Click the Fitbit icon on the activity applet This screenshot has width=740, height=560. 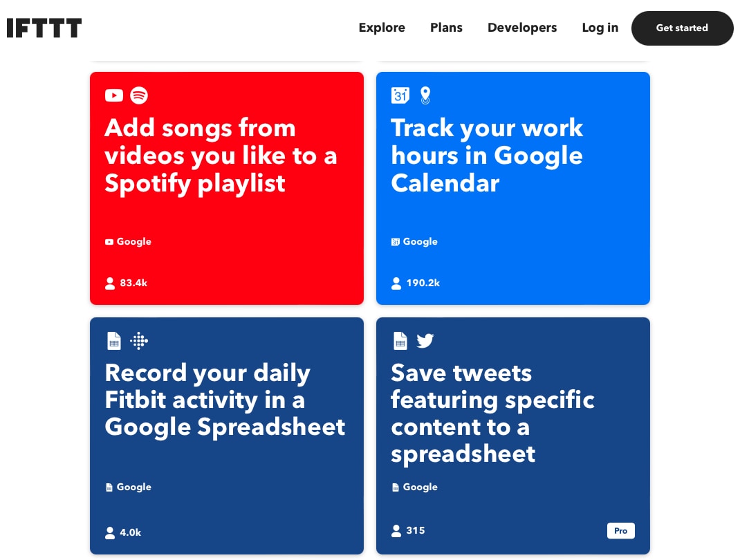139,340
